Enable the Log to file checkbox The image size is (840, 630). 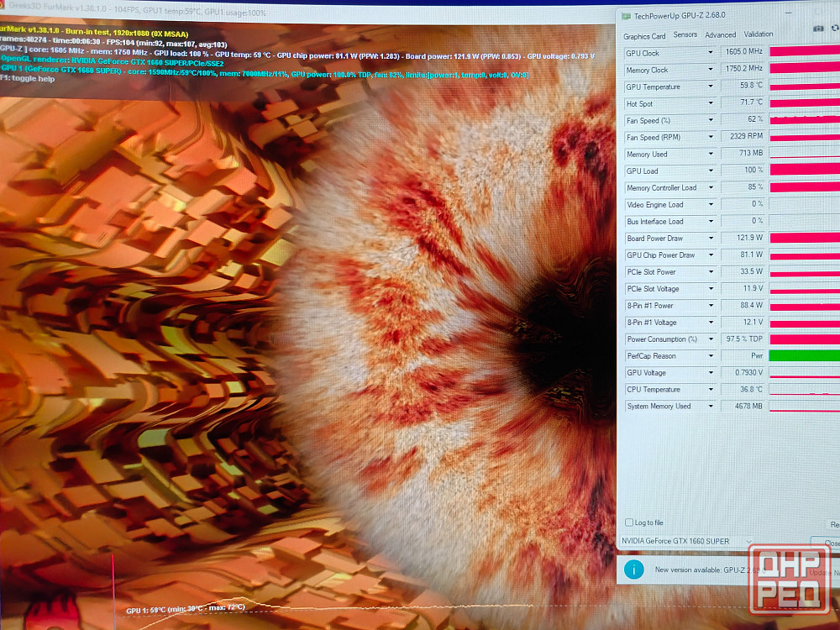pyautogui.click(x=629, y=522)
